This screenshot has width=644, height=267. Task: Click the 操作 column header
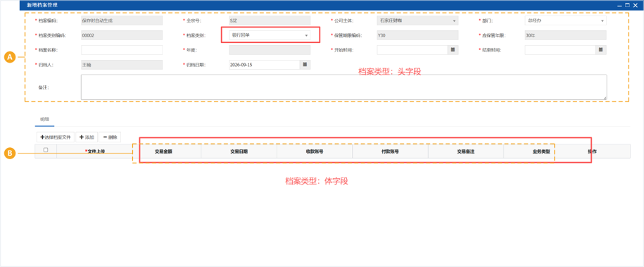coord(592,151)
